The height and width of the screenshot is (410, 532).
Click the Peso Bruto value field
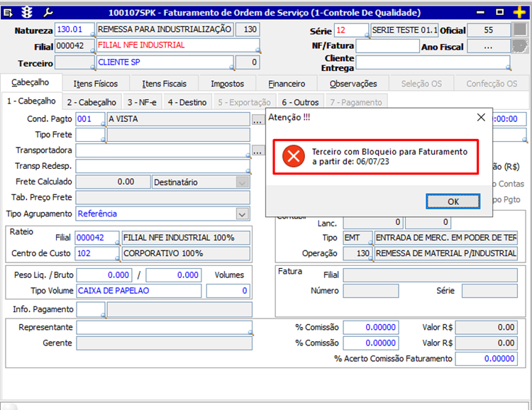[x=174, y=275]
